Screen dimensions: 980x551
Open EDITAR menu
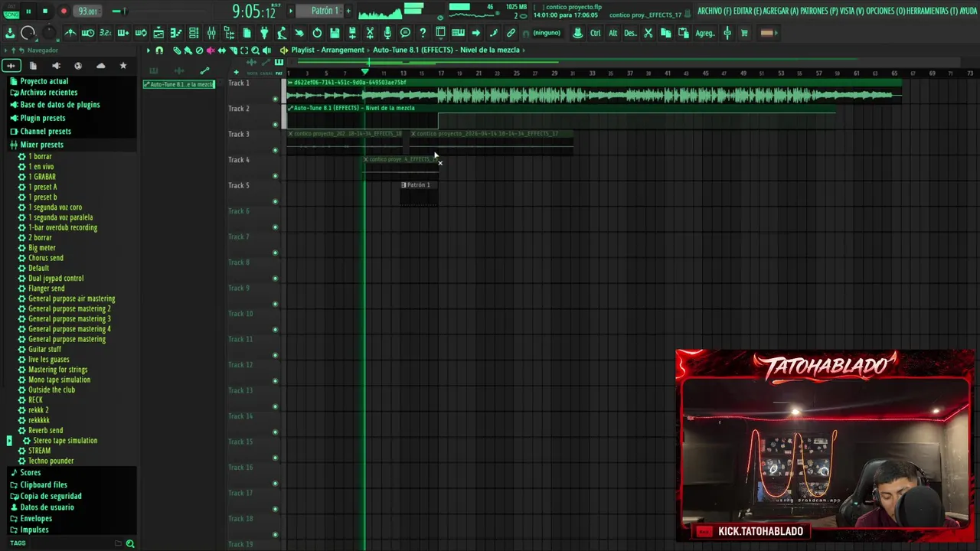(x=747, y=11)
